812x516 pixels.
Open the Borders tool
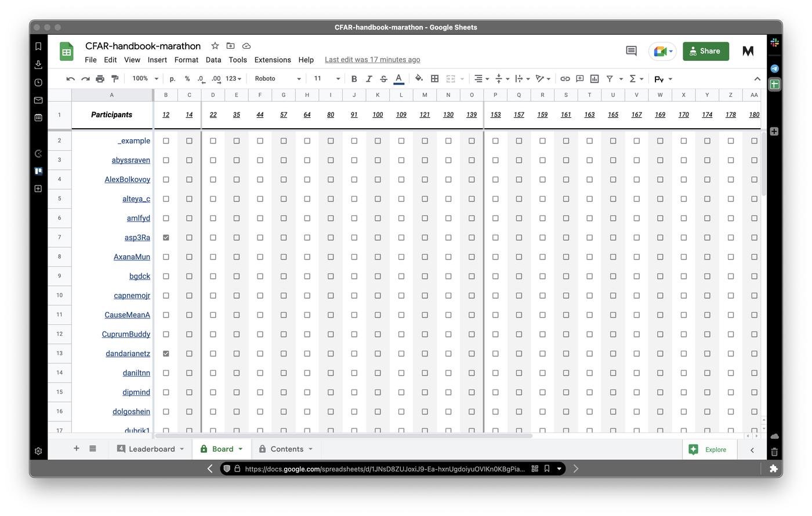(x=434, y=79)
